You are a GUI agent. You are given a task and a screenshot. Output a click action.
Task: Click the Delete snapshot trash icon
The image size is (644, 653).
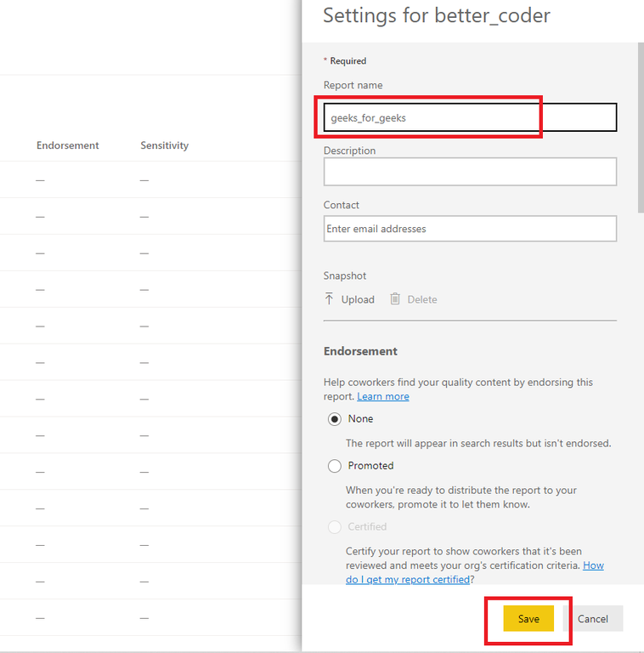point(395,299)
